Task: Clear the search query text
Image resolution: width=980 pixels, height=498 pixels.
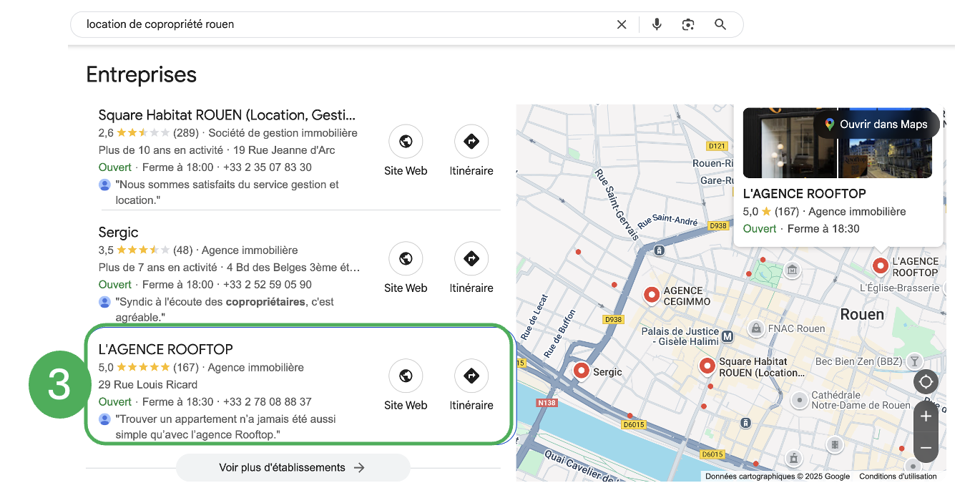Action: coord(622,24)
